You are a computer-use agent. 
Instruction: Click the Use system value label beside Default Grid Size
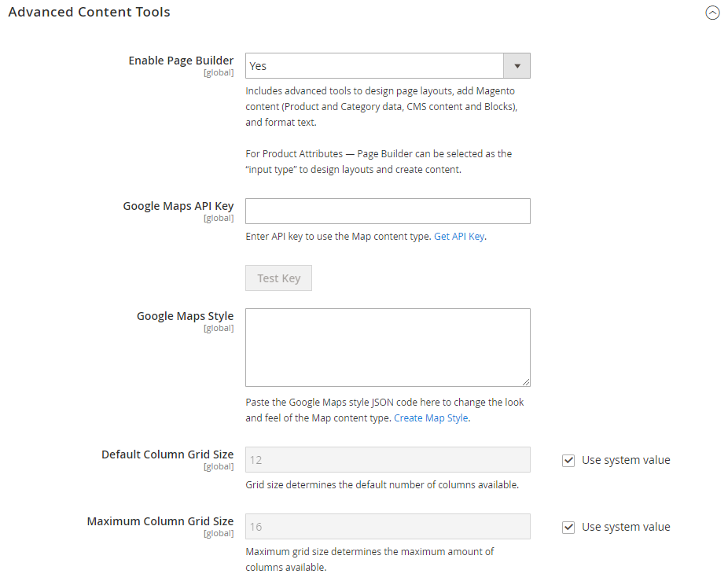coord(626,460)
